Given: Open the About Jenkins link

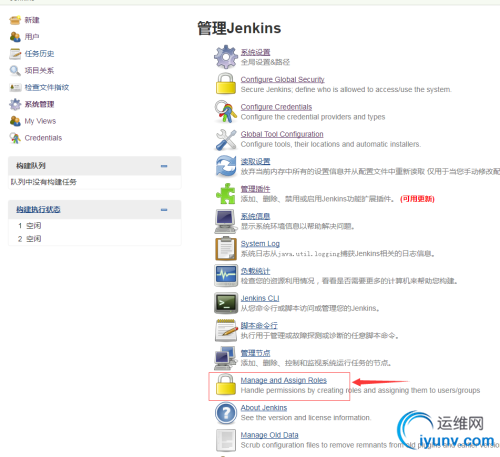Looking at the screenshot, I should pos(264,408).
